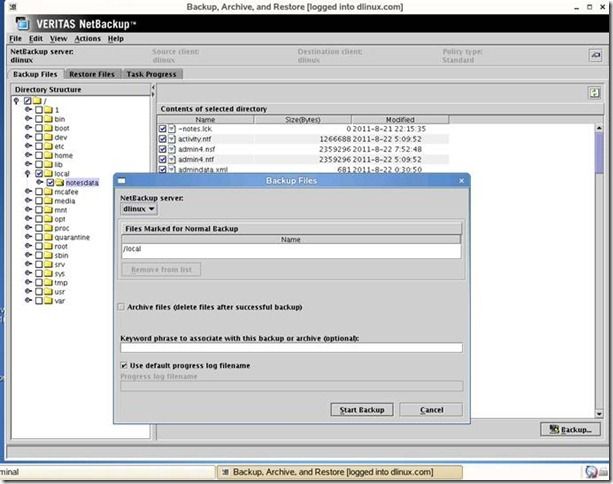Click the Backup, Archive, and Restore taskbar entry
The height and width of the screenshot is (484, 613).
pyautogui.click(x=339, y=472)
